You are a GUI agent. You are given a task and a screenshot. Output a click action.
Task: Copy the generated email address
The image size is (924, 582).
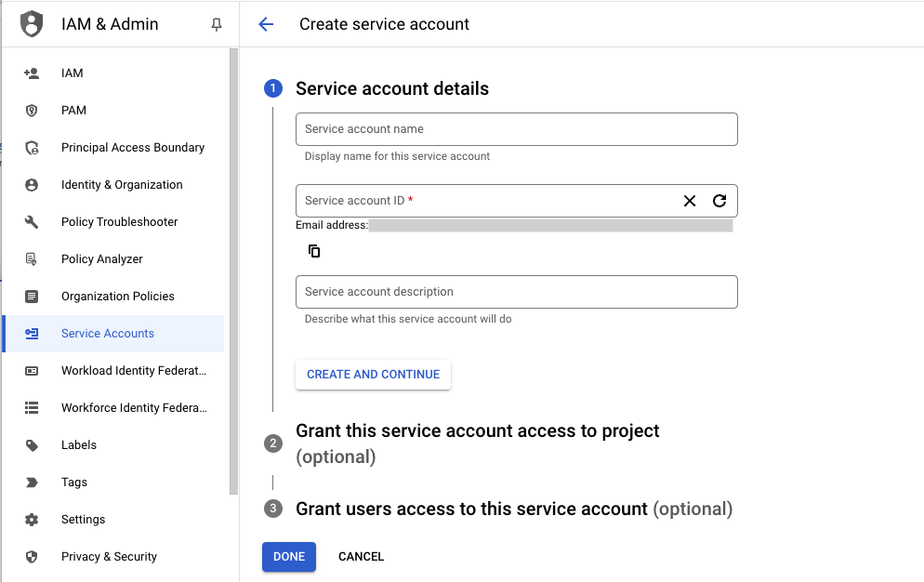point(313,250)
